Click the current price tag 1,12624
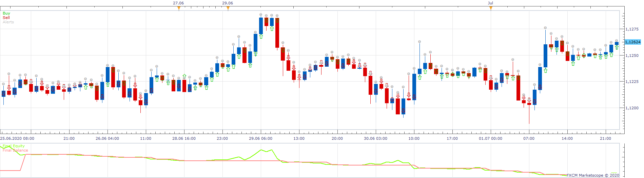Image resolution: width=644 pixels, height=178 pixels. [633, 42]
